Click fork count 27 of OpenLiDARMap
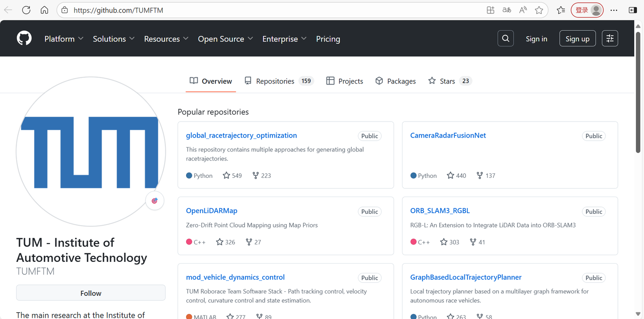 254,242
